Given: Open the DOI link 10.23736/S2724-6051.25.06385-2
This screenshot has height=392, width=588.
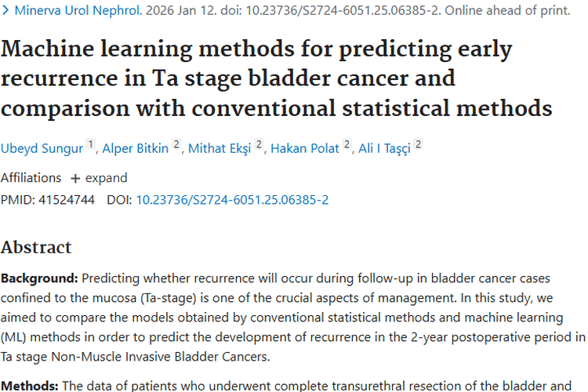Looking at the screenshot, I should [x=232, y=200].
